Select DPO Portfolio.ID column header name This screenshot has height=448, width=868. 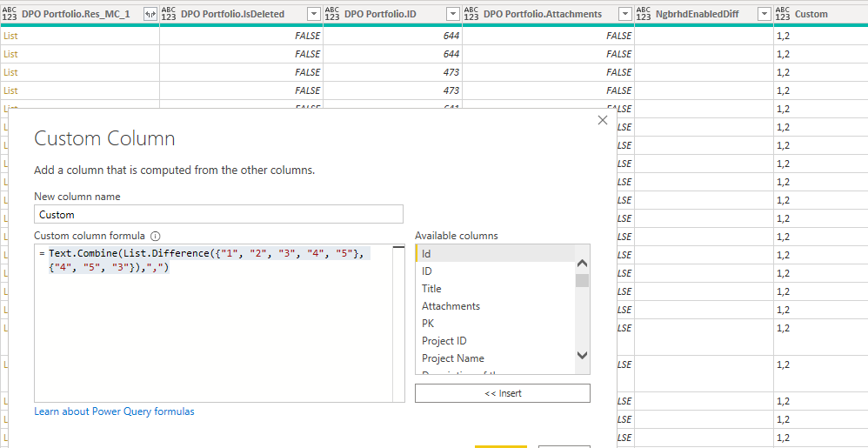[380, 15]
